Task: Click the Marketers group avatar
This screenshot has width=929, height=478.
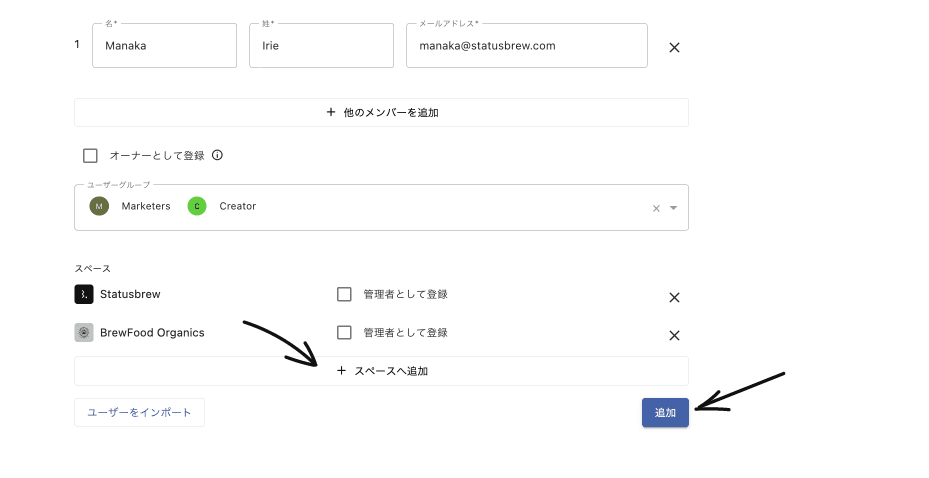Action: (99, 206)
